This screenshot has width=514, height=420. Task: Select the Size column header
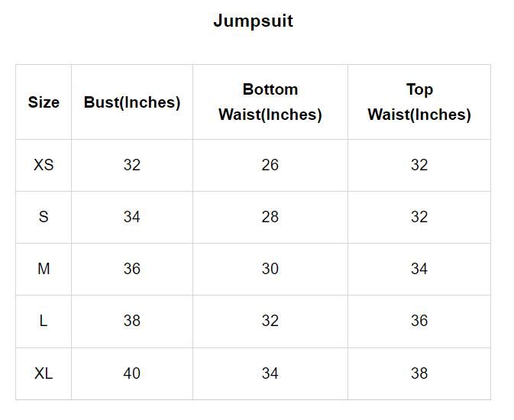(44, 102)
